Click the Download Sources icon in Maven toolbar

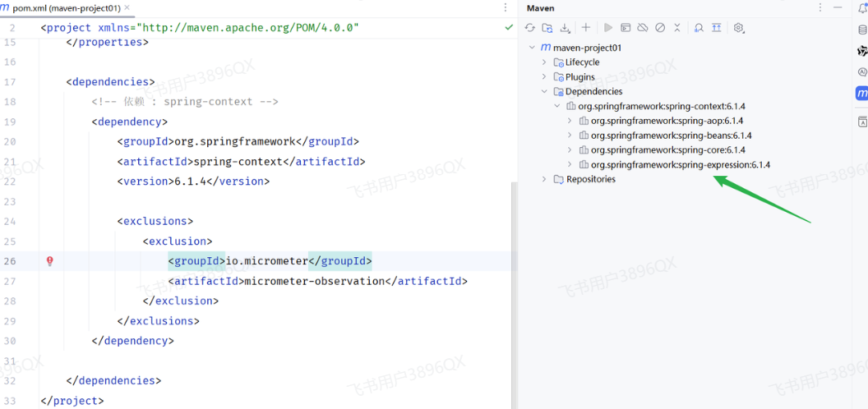[565, 28]
